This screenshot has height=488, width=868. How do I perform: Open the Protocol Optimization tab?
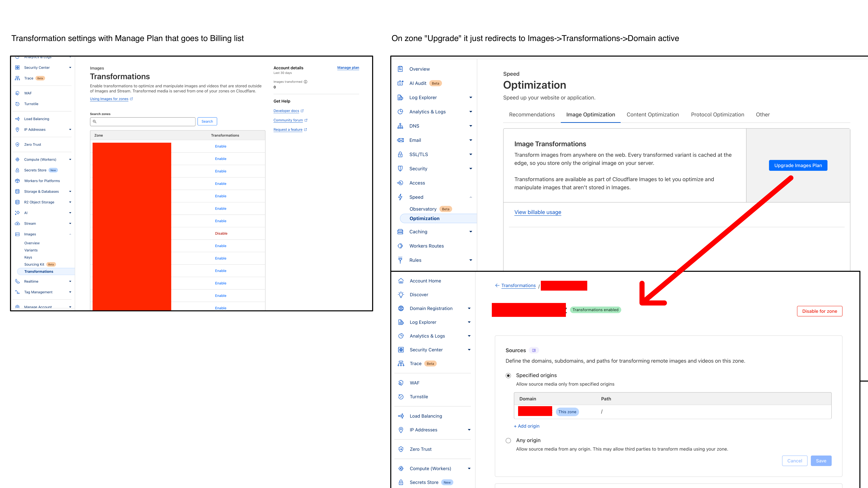pyautogui.click(x=717, y=115)
